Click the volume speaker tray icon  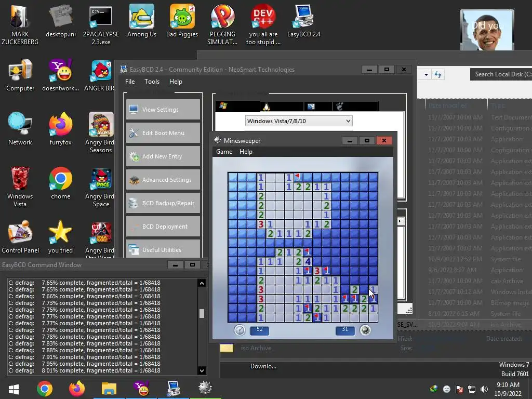pyautogui.click(x=484, y=389)
